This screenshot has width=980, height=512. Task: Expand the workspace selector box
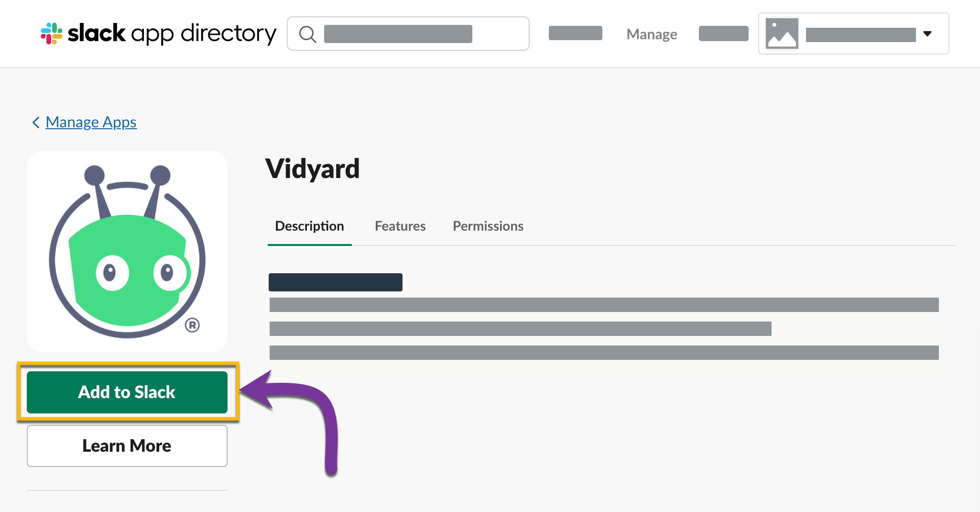[854, 33]
